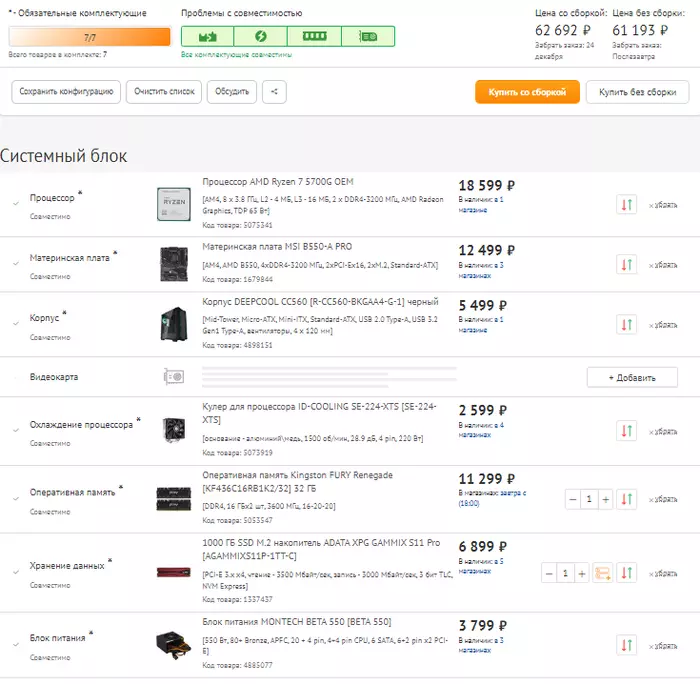Swap the Ryzen 7 5700G processor
The image size is (700, 684).
(626, 205)
